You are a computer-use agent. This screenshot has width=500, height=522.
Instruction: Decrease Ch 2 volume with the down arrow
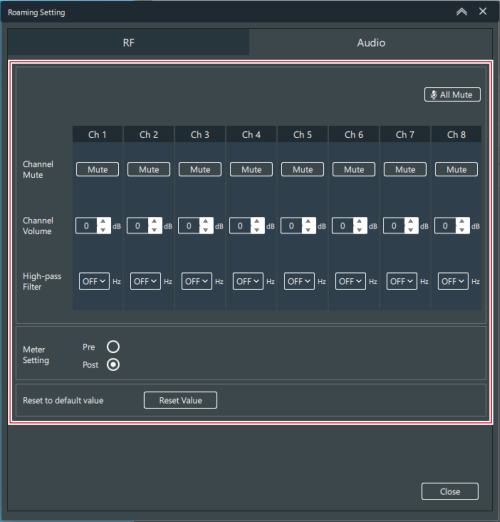pyautogui.click(x=154, y=230)
